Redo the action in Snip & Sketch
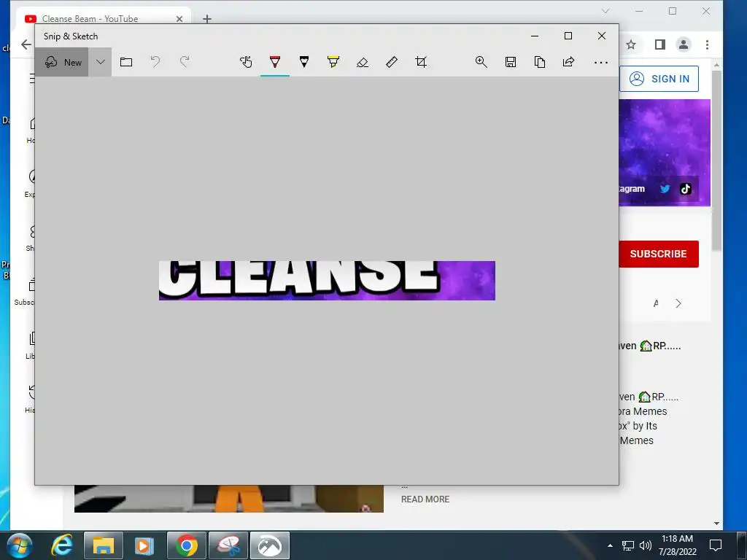 185,62
